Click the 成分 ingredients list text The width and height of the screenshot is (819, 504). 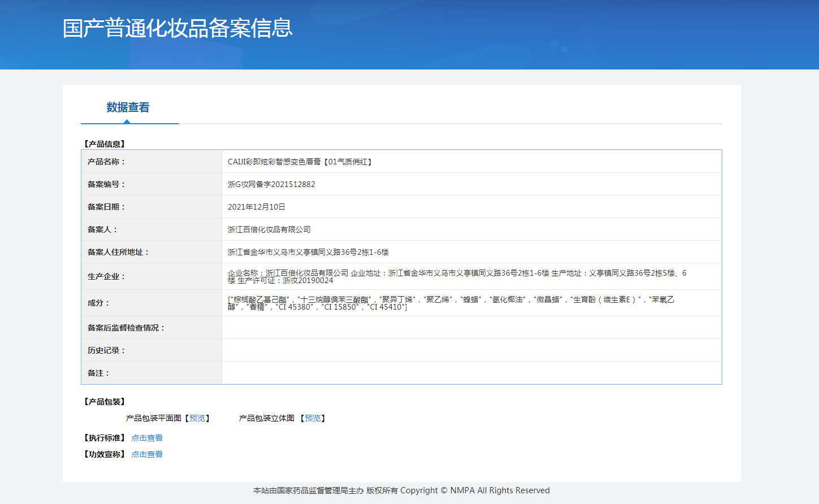450,303
